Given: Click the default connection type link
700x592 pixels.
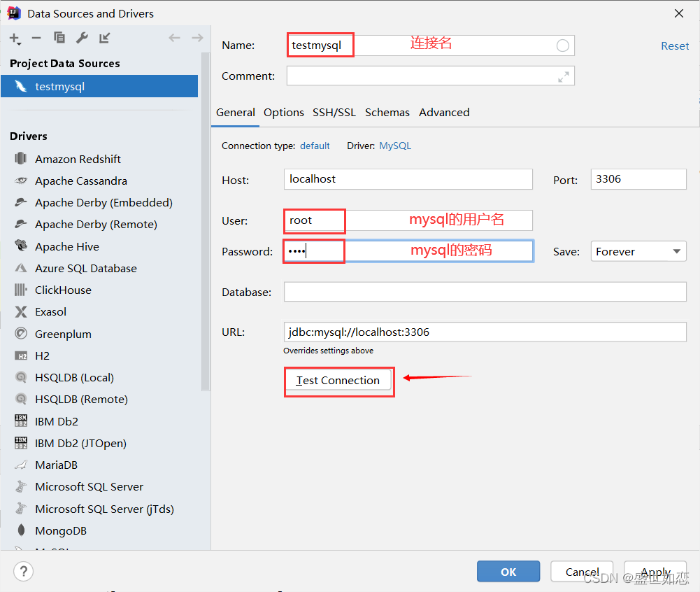Looking at the screenshot, I should coord(314,146).
